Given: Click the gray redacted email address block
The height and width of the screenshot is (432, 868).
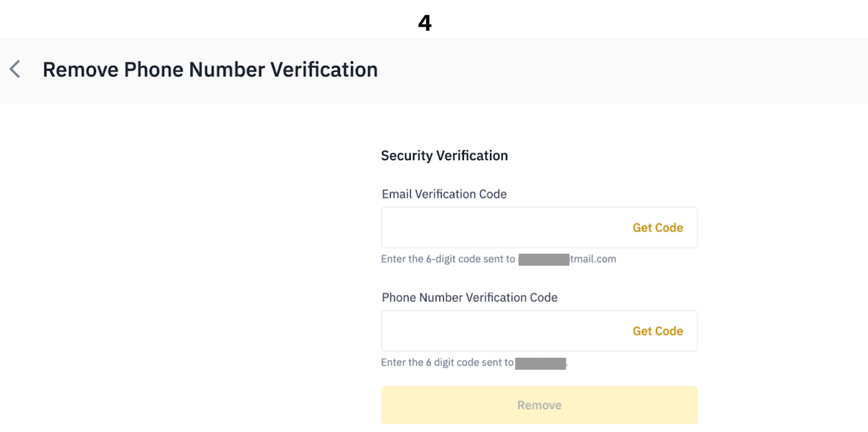Looking at the screenshot, I should point(544,259).
